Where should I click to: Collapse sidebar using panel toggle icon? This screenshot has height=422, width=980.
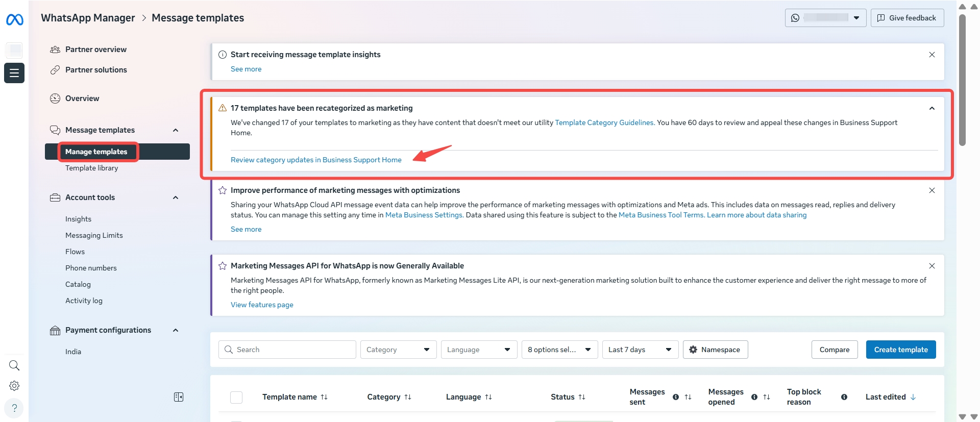point(179,397)
